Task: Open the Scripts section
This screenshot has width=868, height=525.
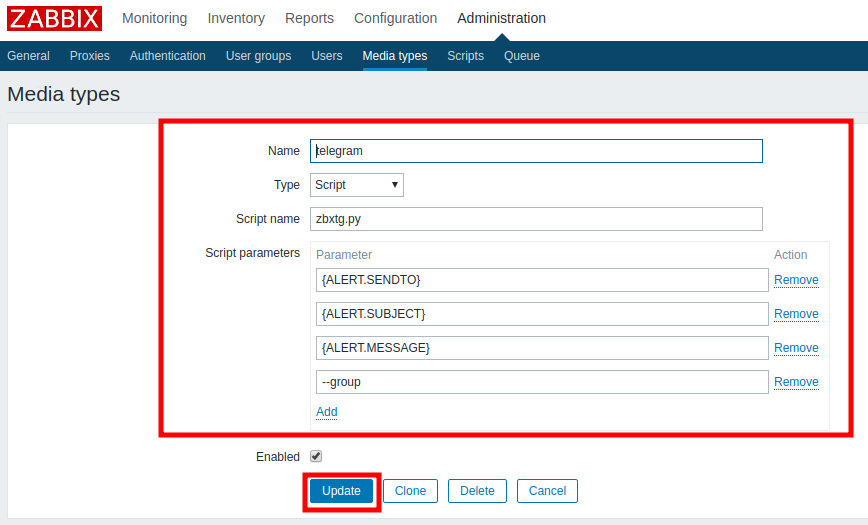Action: [466, 56]
